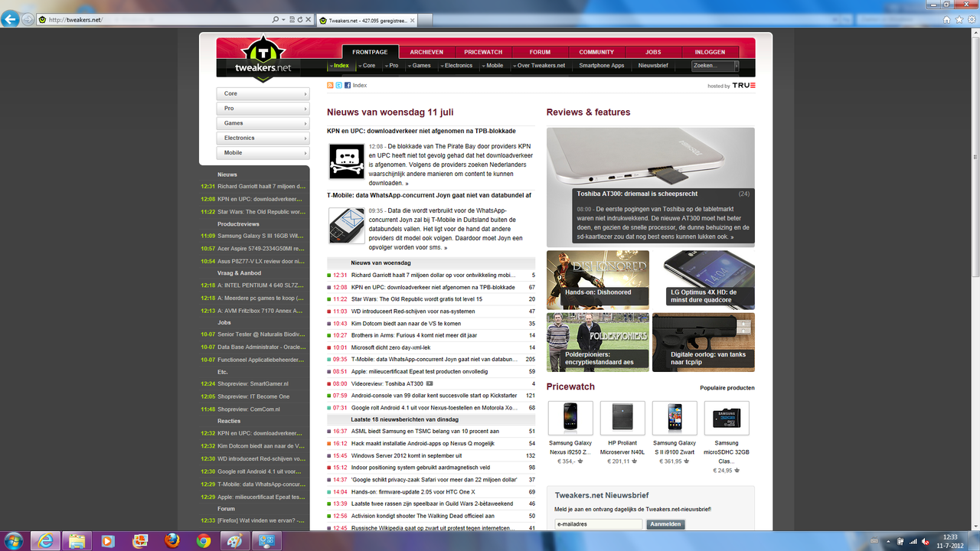Switch to Paint in the taskbar
This screenshot has width=980, height=551.
click(x=236, y=540)
